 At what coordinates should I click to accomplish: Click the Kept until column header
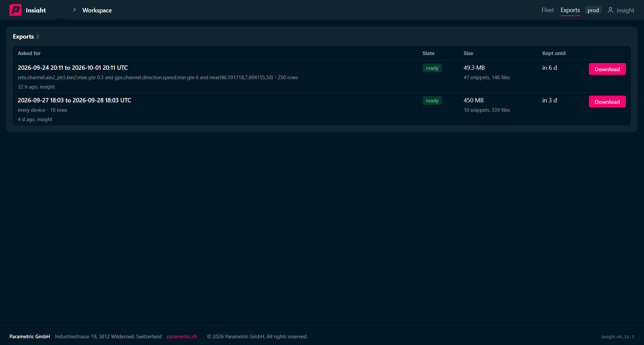[x=554, y=53]
